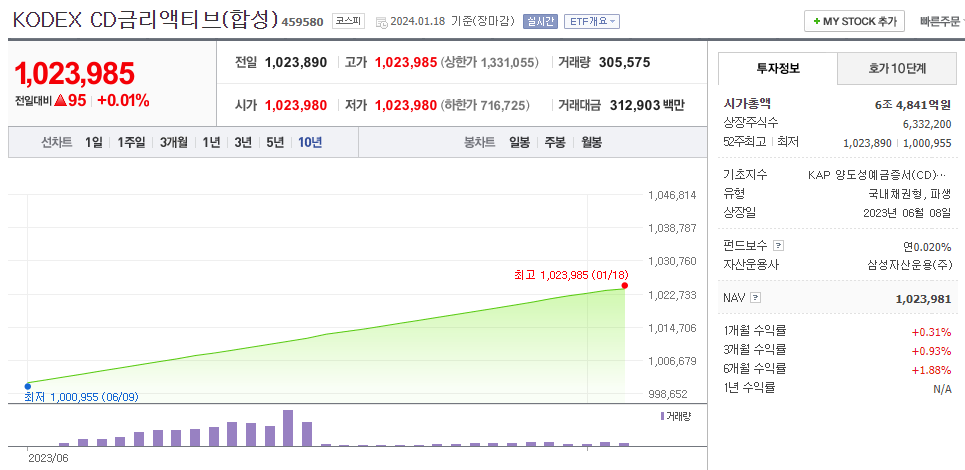Viewport: 965px width, 470px height.
Task: Click the 기초지수 KAP 양도성예금증서(CD) text
Action: coord(879,175)
